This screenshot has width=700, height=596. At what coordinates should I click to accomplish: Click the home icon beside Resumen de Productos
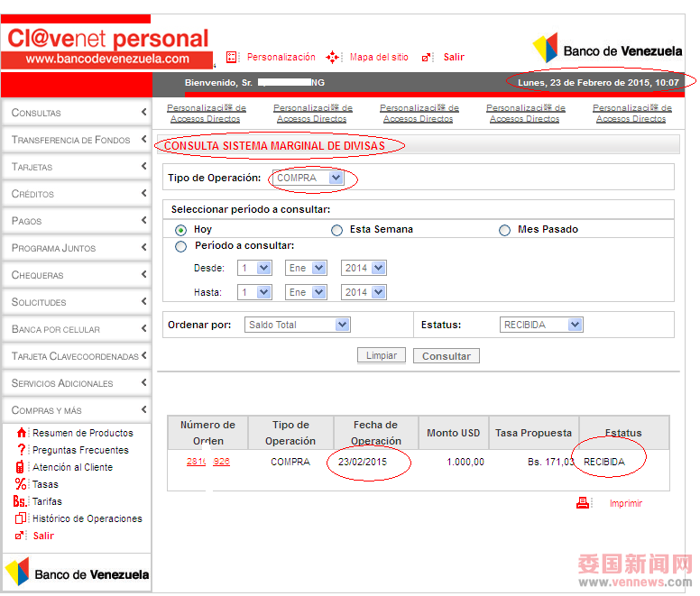[21, 432]
